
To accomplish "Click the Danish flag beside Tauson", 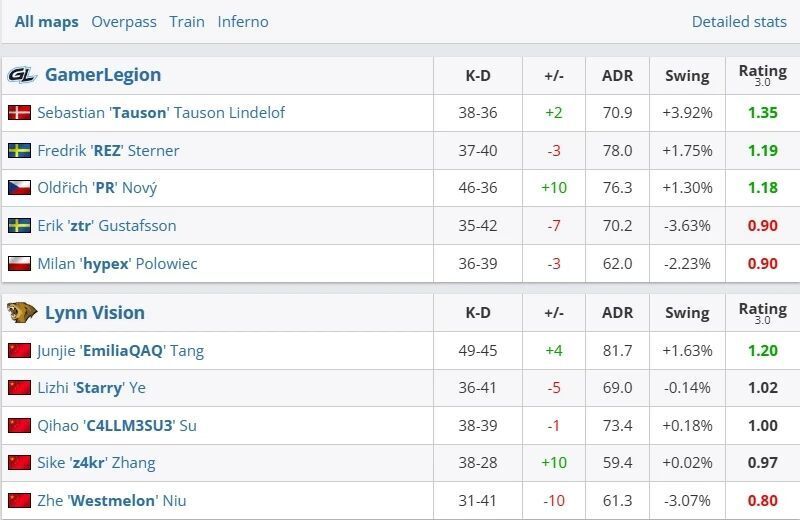I will (x=19, y=113).
